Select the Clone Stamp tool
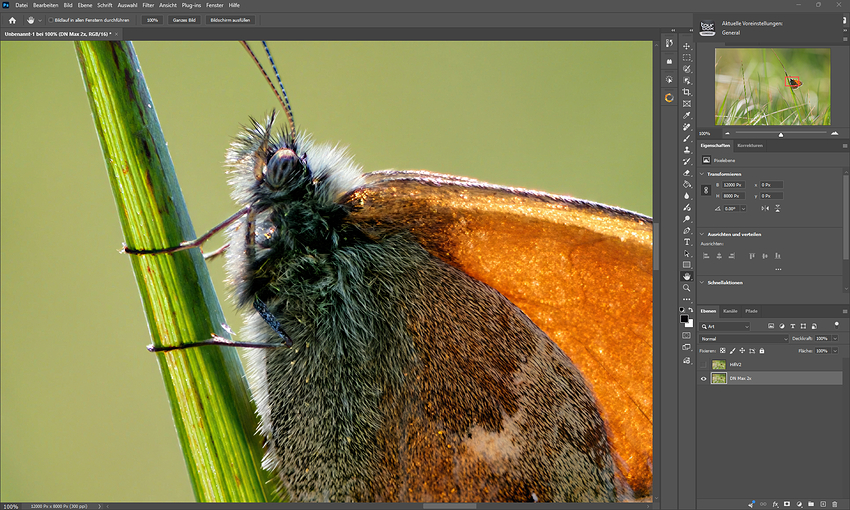This screenshot has width=850, height=510. tap(687, 150)
